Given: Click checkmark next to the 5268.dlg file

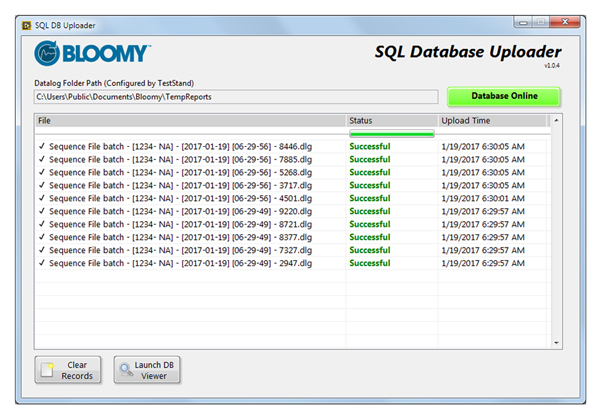Looking at the screenshot, I should pos(41,172).
